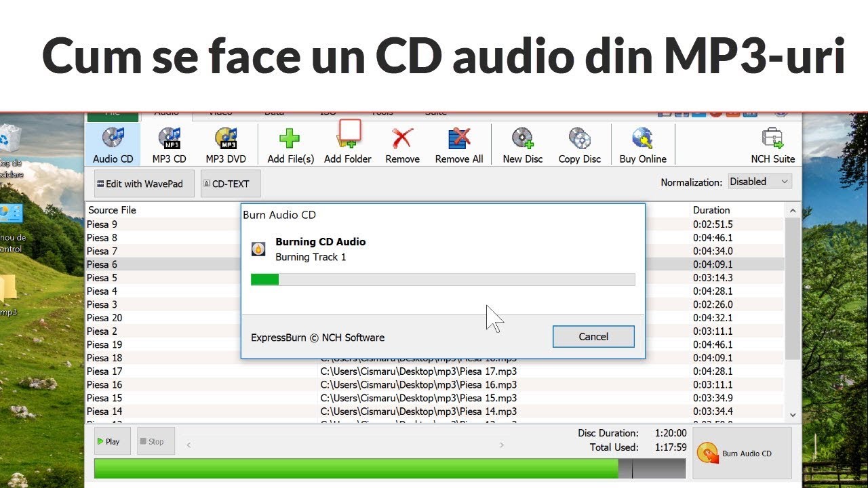
Task: Select the Piesa 4 row
Action: [x=435, y=291]
